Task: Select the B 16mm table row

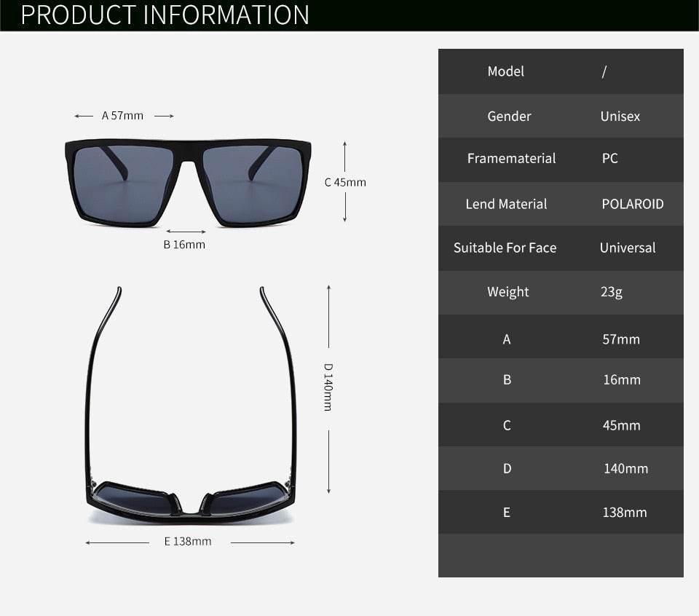Action: (561, 380)
